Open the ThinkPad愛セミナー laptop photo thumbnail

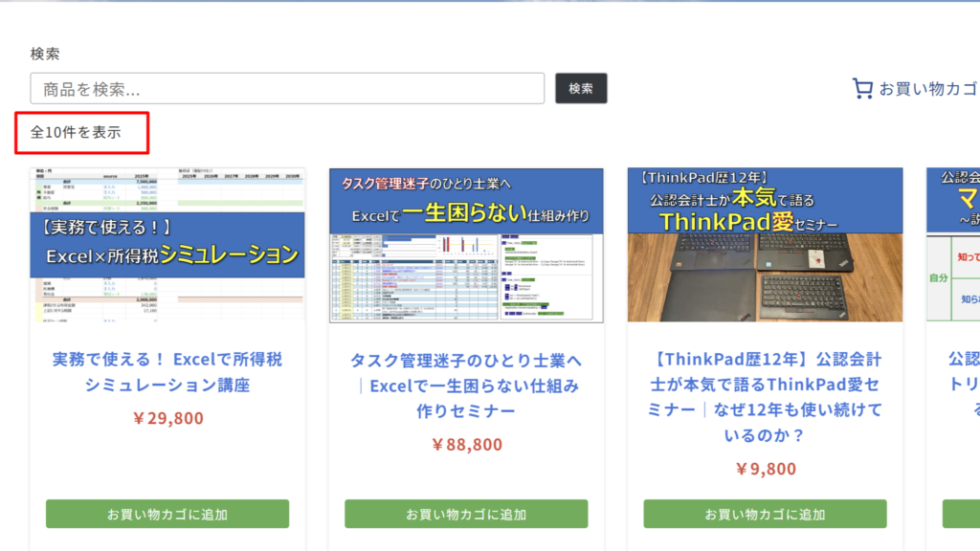pyautogui.click(x=765, y=245)
